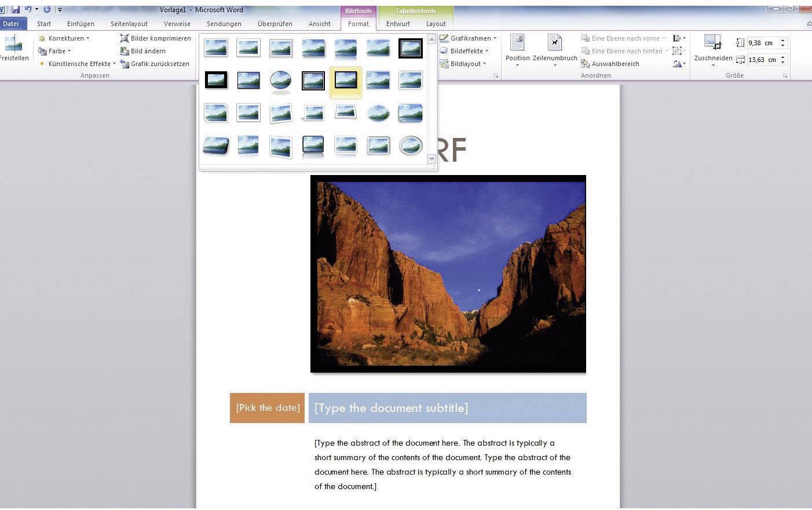The image size is (812, 510).
Task: Open the Datei tab
Action: tap(11, 24)
